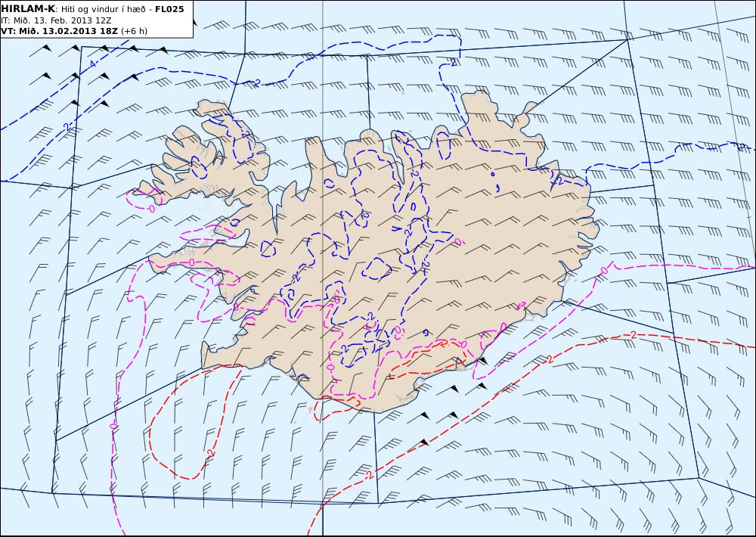Click the (+6 h) forecast offset text
This screenshot has height=537, width=756.
(134, 31)
